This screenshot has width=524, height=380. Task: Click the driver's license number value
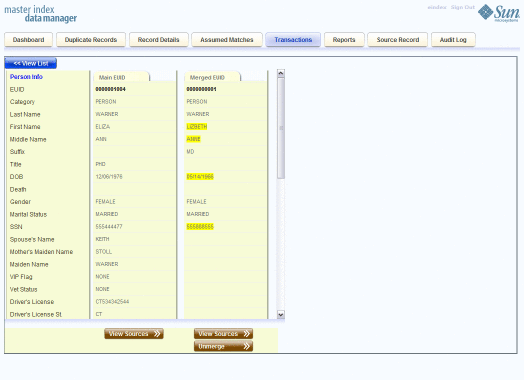click(112, 301)
